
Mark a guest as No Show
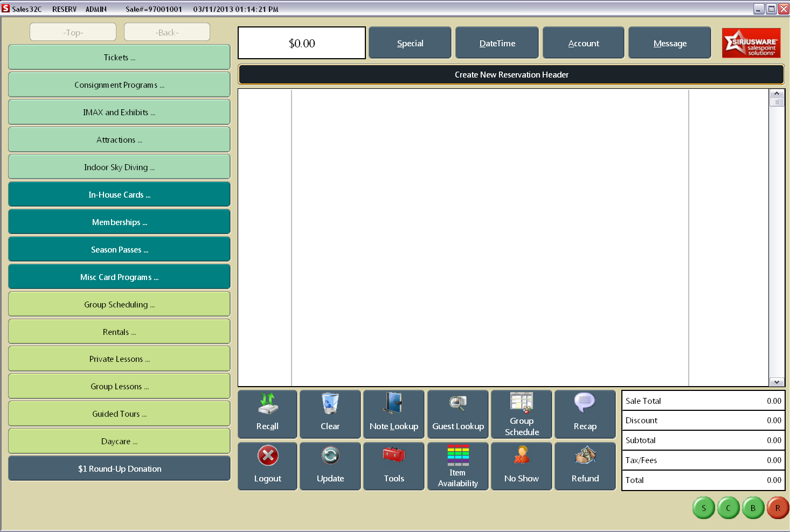pyautogui.click(x=521, y=465)
